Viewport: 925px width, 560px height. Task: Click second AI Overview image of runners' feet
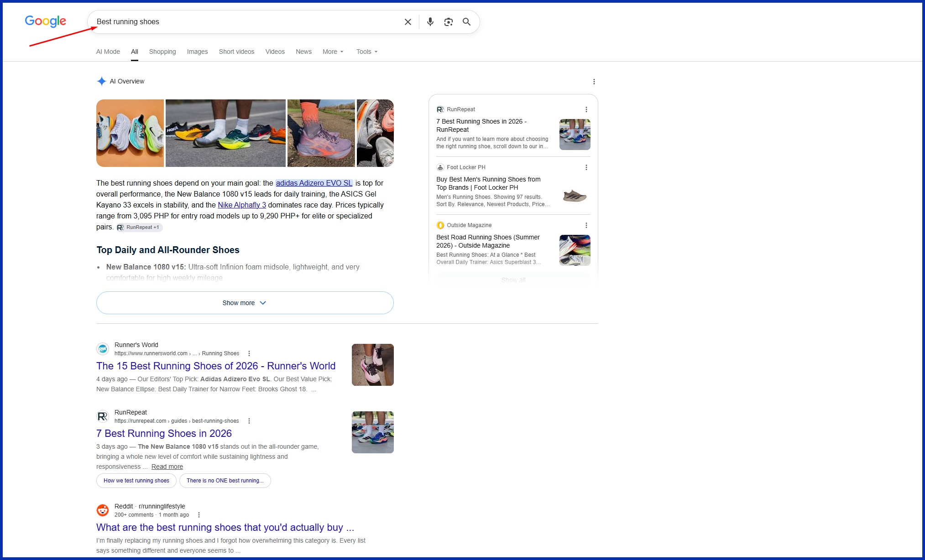pyautogui.click(x=225, y=133)
